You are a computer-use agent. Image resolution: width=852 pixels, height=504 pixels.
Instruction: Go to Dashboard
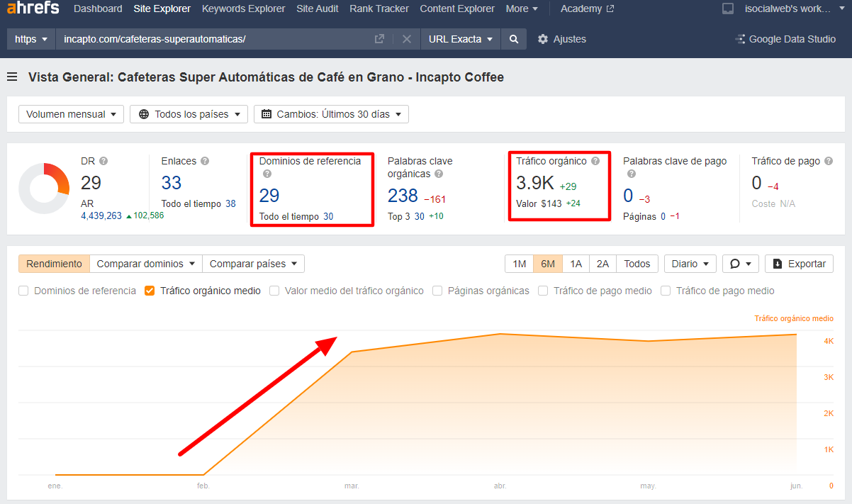[98, 9]
